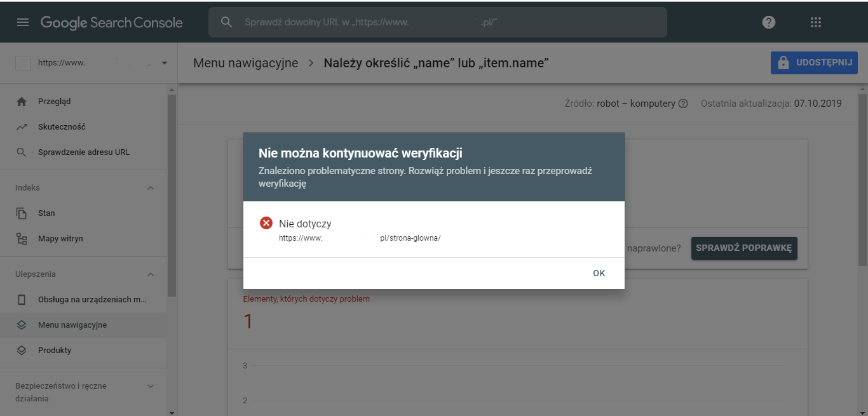This screenshot has width=868, height=416.
Task: Click the search magnifier icon
Action: pos(227,22)
